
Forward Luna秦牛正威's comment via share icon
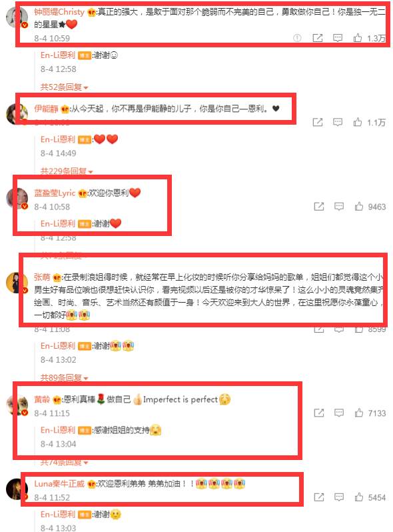(x=319, y=497)
